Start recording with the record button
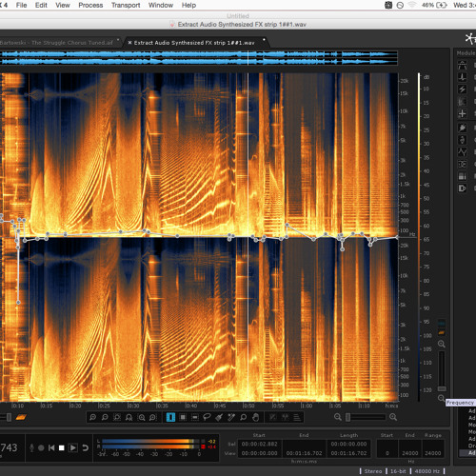Viewport: 476px width, 476px height. click(x=41, y=447)
